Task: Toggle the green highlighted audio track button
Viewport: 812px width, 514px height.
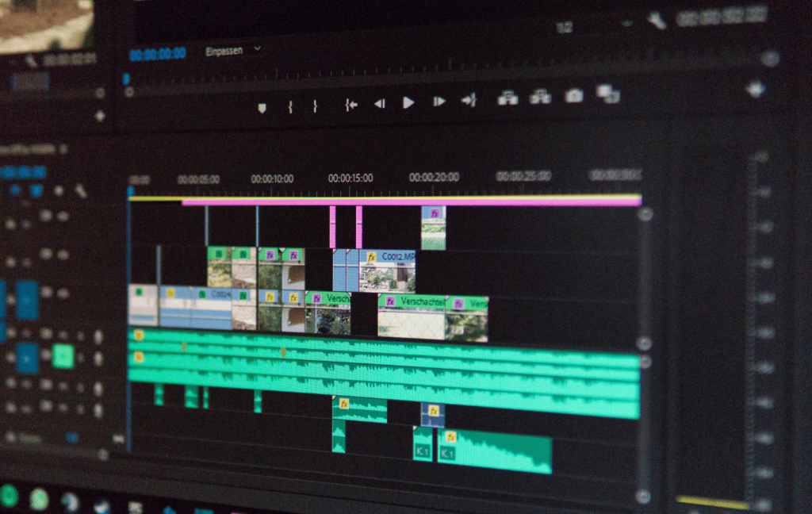Action: click(x=63, y=357)
